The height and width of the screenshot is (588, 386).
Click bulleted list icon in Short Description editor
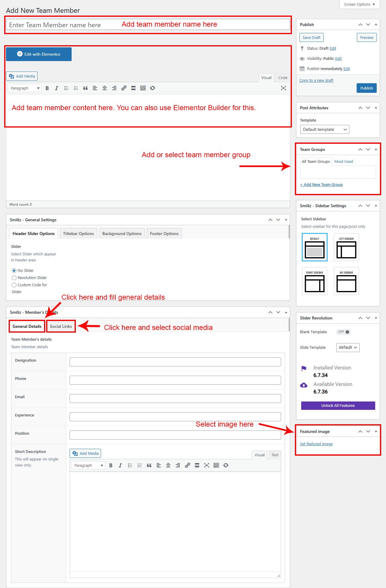[130, 465]
